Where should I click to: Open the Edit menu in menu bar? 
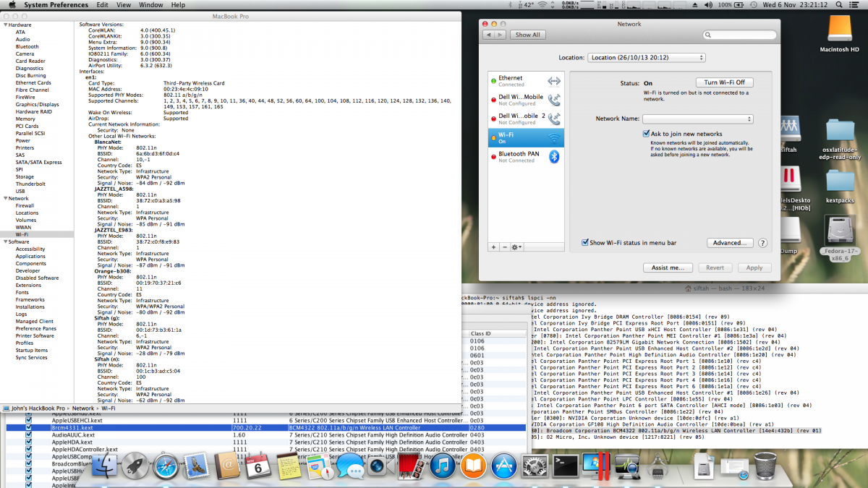(102, 5)
